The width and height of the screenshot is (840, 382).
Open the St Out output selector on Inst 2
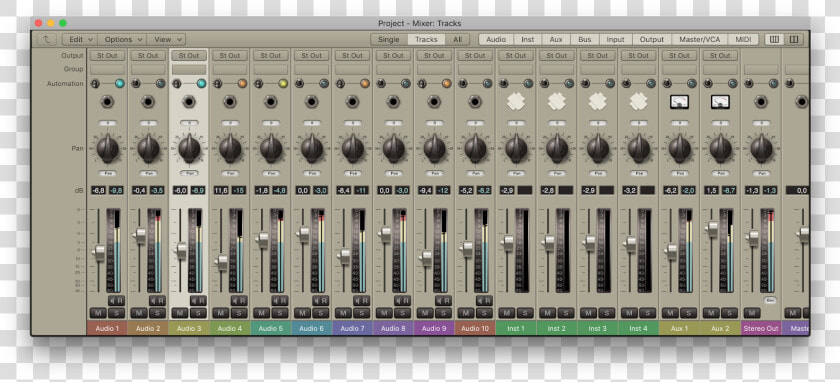557,55
